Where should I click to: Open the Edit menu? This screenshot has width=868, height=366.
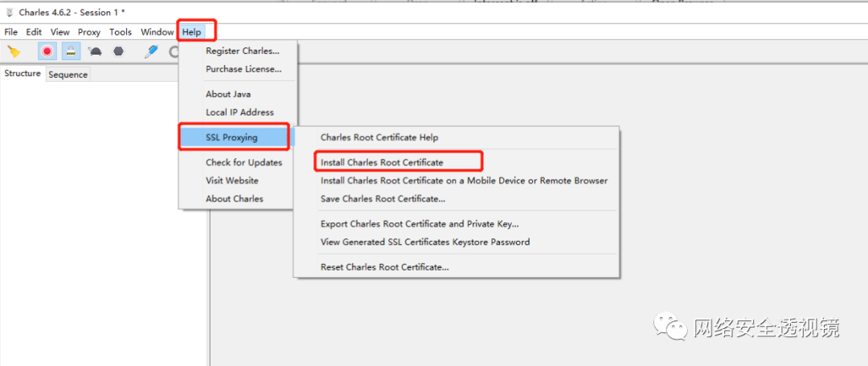(x=34, y=32)
